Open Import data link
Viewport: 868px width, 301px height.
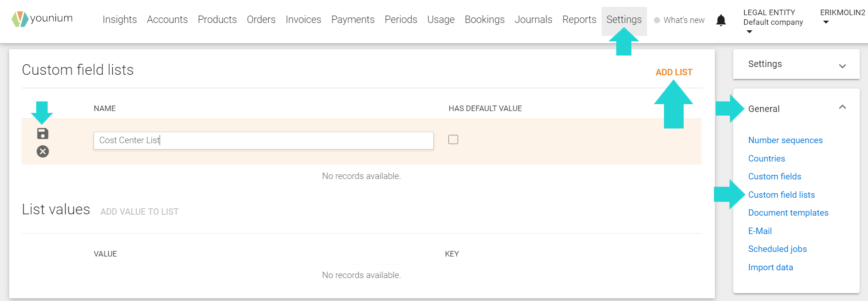[x=771, y=267]
